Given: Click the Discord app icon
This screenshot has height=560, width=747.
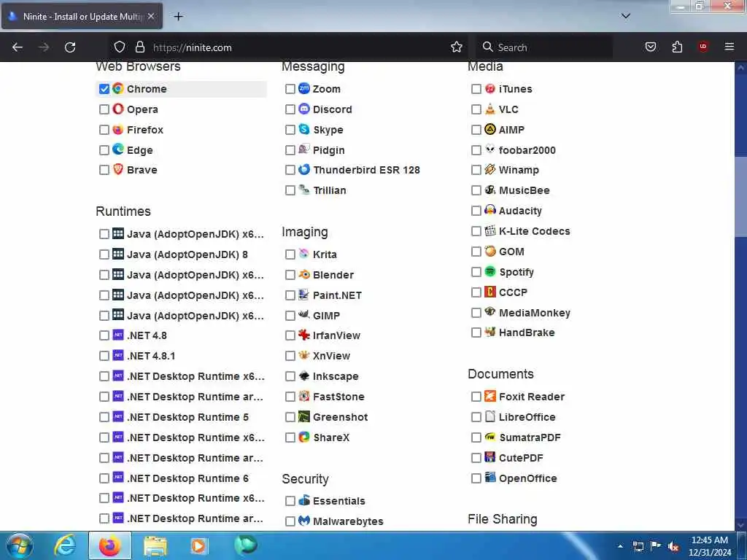Looking at the screenshot, I should click(304, 109).
